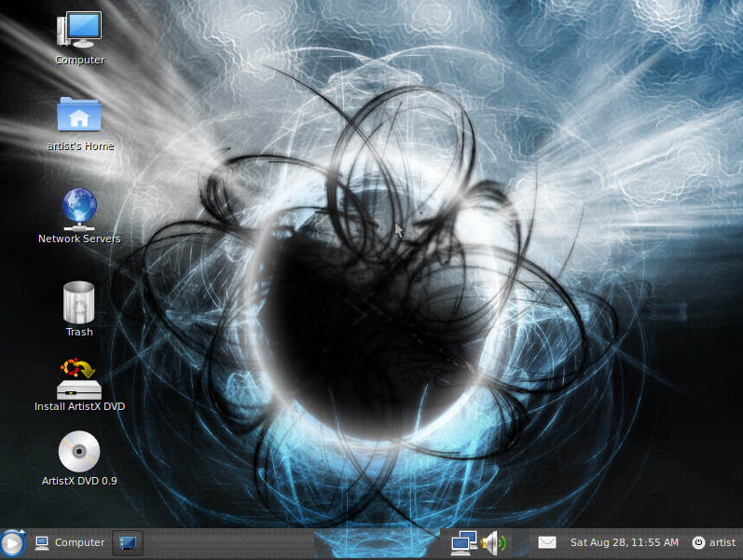
Task: Click the "Network Servers" label text
Action: [79, 239]
